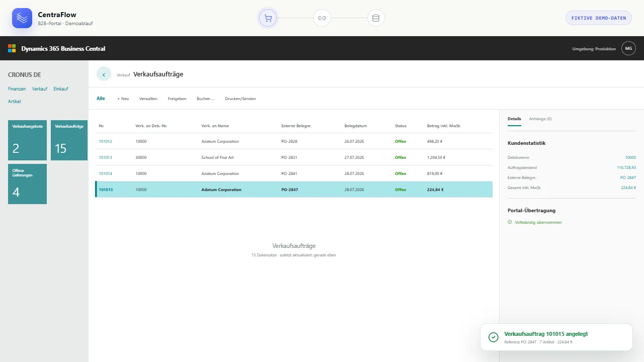Image resolution: width=644 pixels, height=362 pixels.
Task: Click the Verk. an Deb.-Nr. column header
Action: click(x=151, y=126)
